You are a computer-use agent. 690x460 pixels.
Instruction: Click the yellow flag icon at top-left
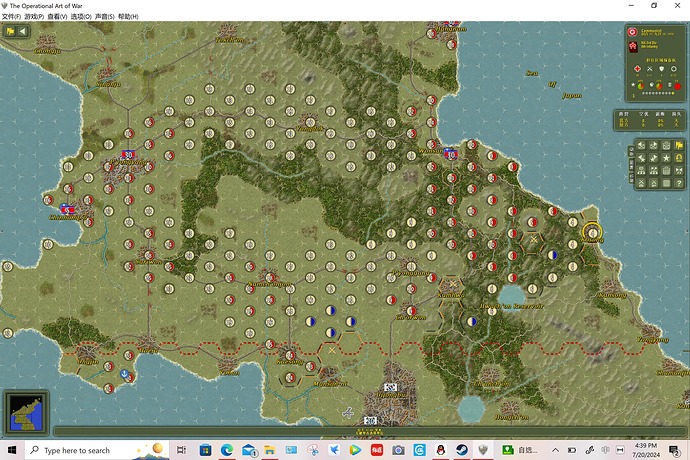pyautogui.click(x=10, y=32)
